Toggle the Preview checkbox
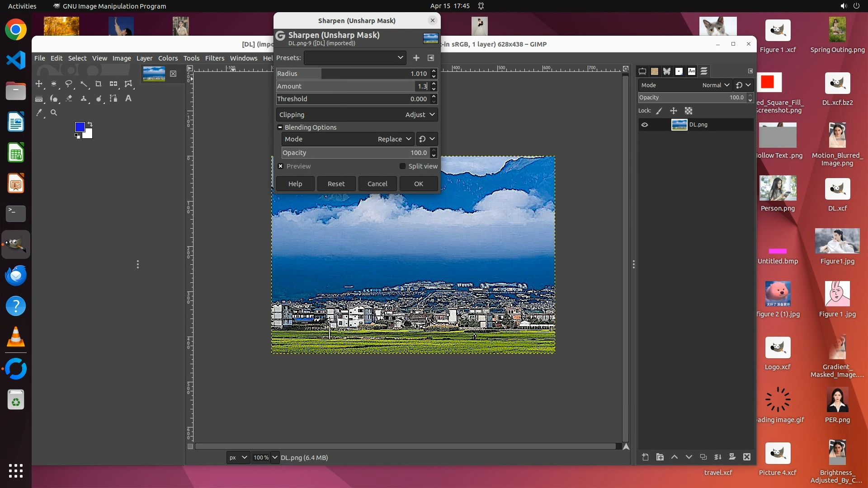The image size is (868, 488). tap(281, 166)
